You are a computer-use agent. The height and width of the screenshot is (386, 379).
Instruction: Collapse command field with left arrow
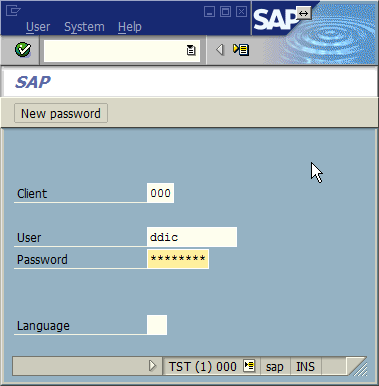[219, 50]
